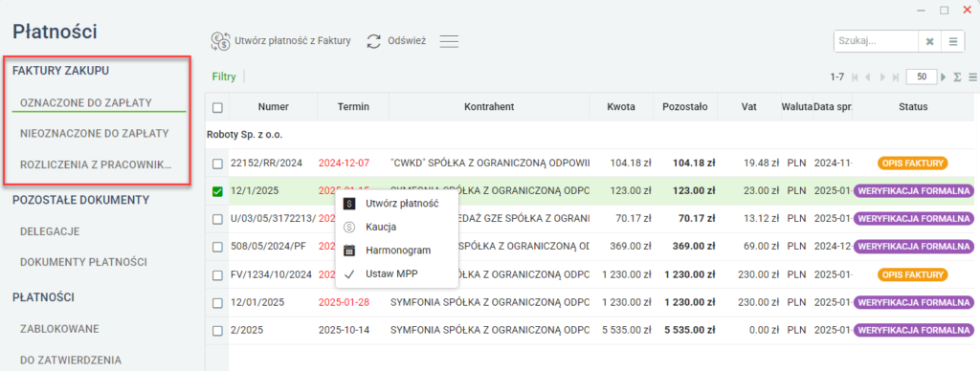Click invoice number 2/2025
The height and width of the screenshot is (371, 980).
248,331
